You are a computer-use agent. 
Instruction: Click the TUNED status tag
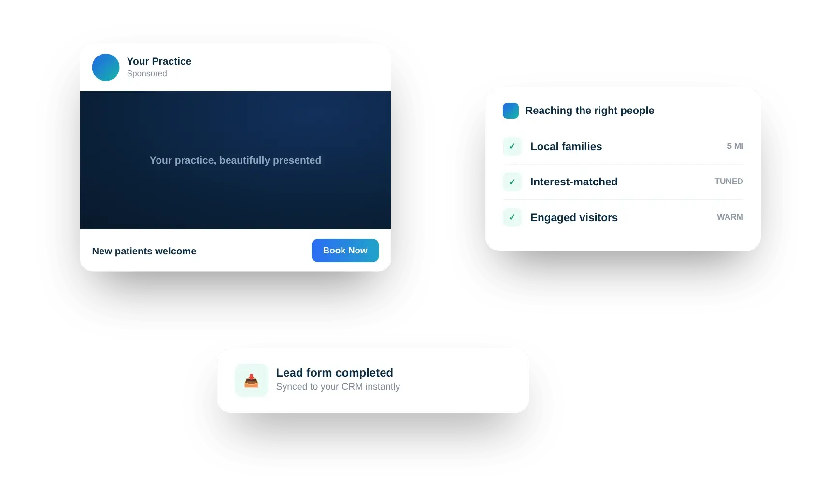pyautogui.click(x=728, y=181)
